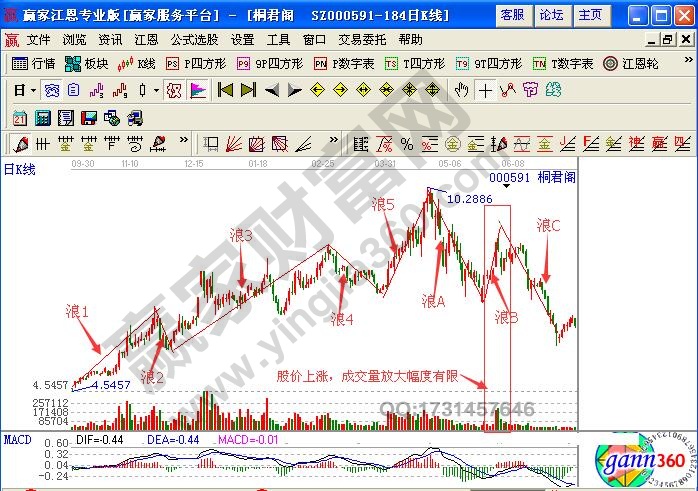Open the T数字表 number table
698x491 pixels.
[563, 63]
